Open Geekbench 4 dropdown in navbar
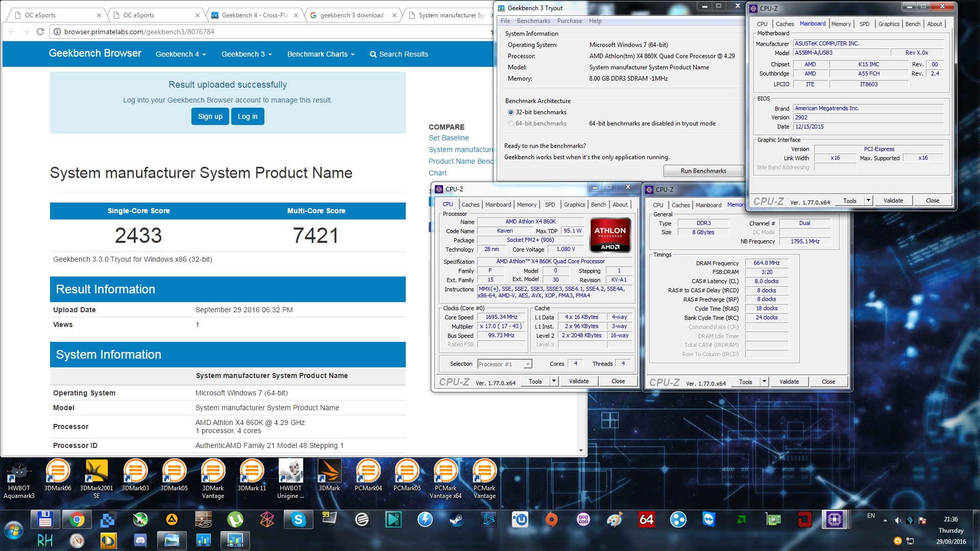This screenshot has width=980, height=551. [181, 54]
